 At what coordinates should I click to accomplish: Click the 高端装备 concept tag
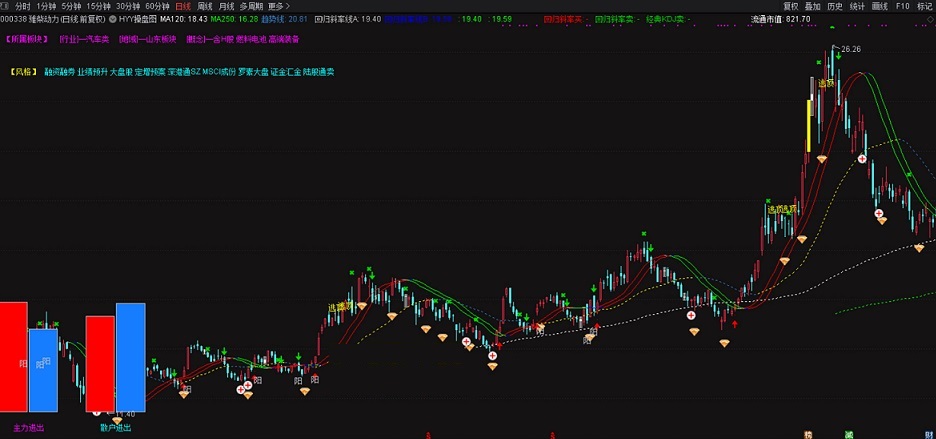point(284,39)
